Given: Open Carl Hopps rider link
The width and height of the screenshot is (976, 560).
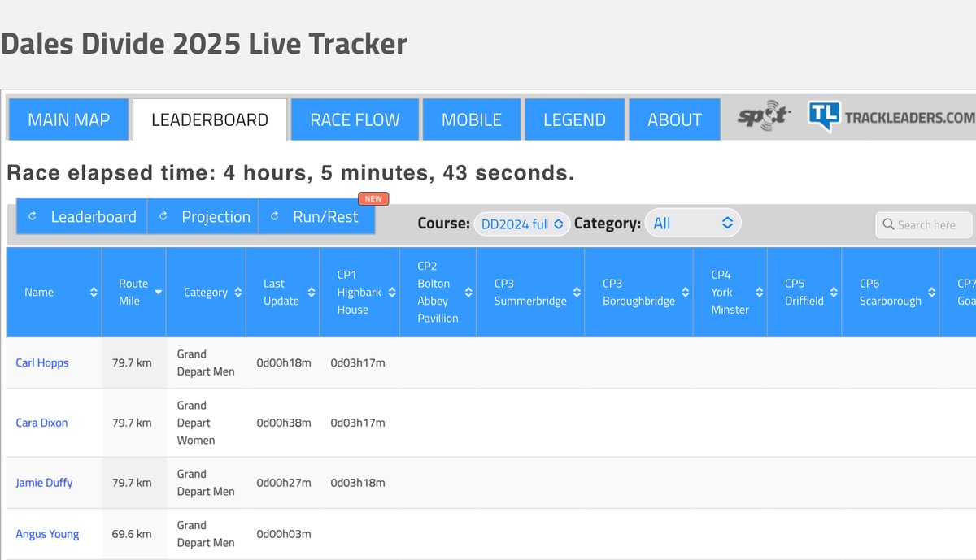Looking at the screenshot, I should tap(42, 362).
